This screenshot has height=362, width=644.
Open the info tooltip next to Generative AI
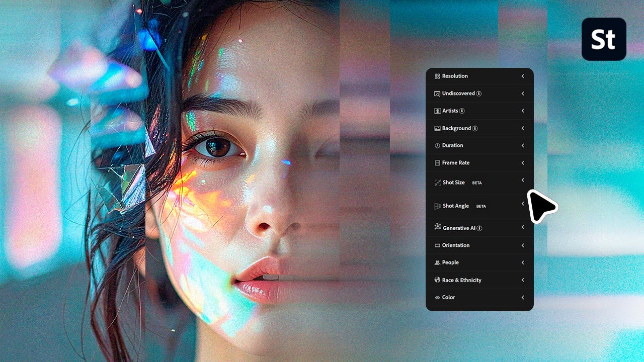(479, 228)
